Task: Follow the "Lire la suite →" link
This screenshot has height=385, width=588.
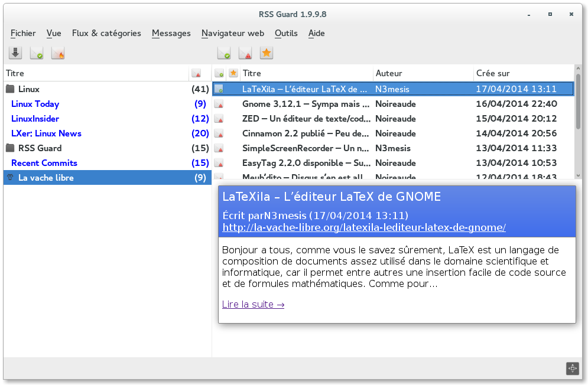Action: (x=253, y=305)
